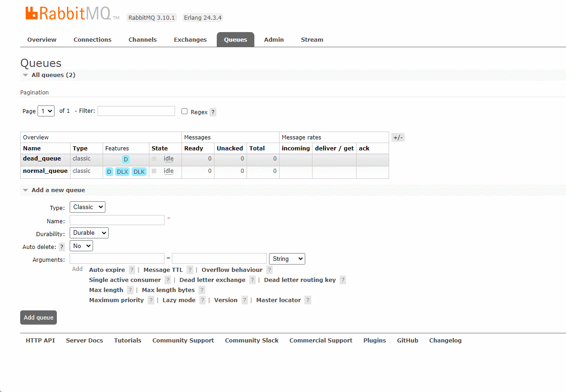Image resolution: width=566 pixels, height=392 pixels.
Task: Switch to the Stream tab
Action: pyautogui.click(x=312, y=39)
